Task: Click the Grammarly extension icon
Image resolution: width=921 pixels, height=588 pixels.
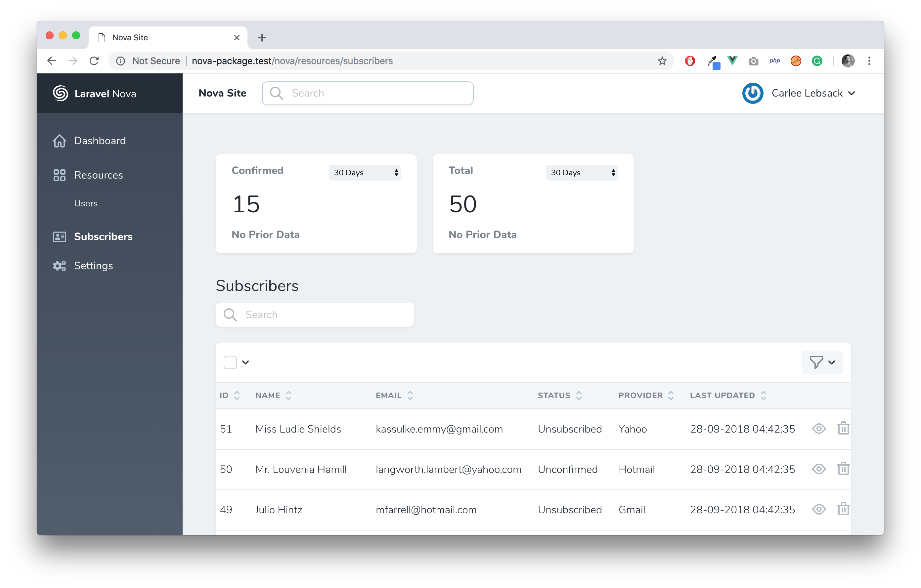Action: tap(817, 61)
